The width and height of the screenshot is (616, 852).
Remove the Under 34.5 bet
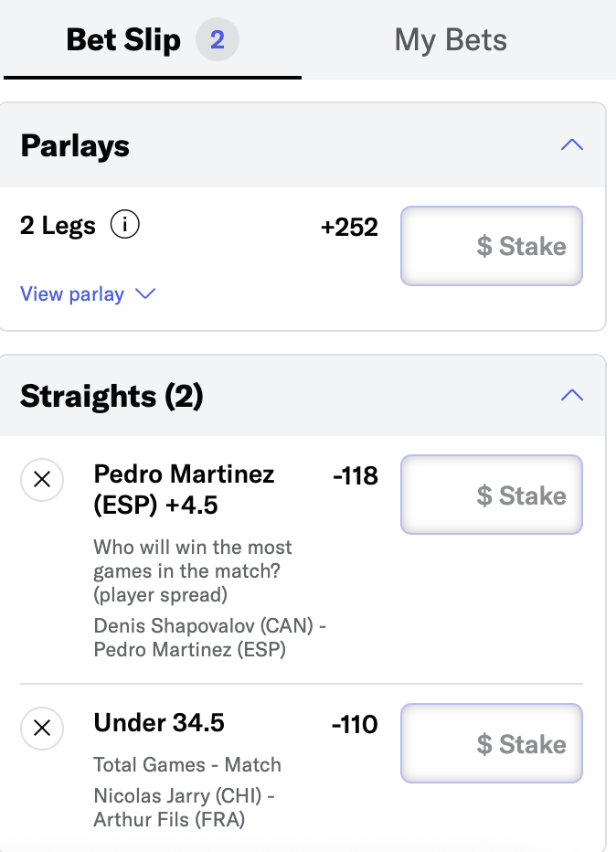coord(42,728)
